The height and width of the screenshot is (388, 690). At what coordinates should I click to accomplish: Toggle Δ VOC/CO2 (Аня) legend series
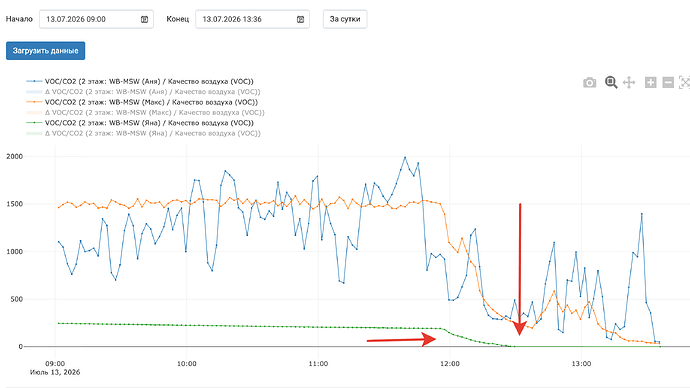(x=143, y=92)
